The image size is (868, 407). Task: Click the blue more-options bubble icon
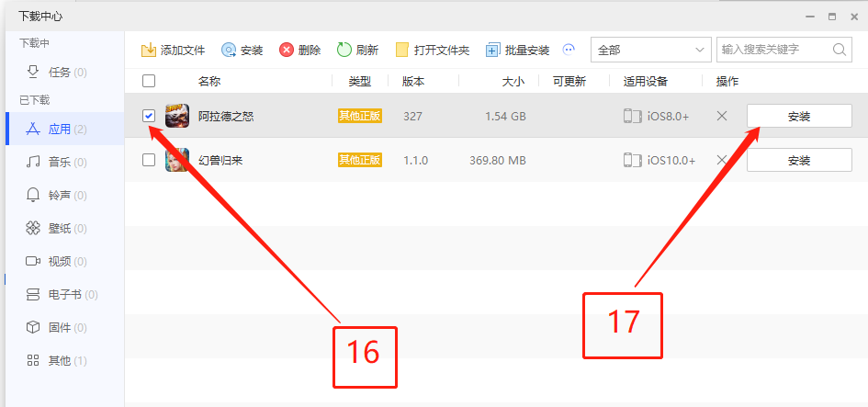[569, 50]
